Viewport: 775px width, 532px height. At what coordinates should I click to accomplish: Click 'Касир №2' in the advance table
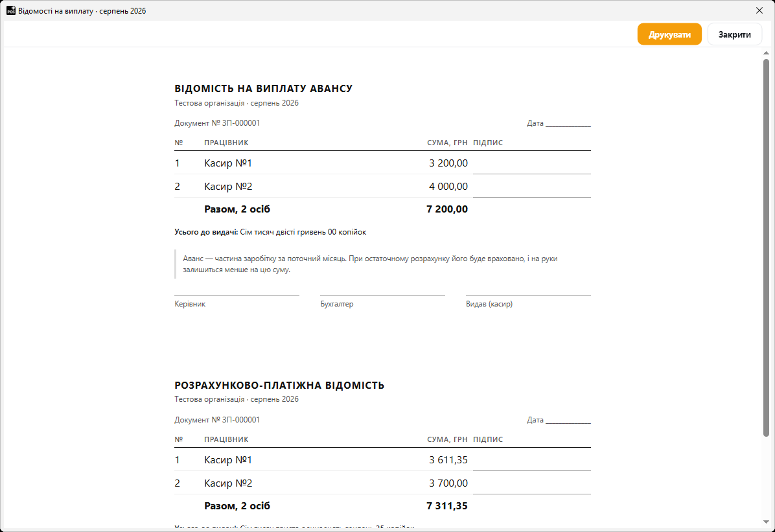(x=228, y=187)
